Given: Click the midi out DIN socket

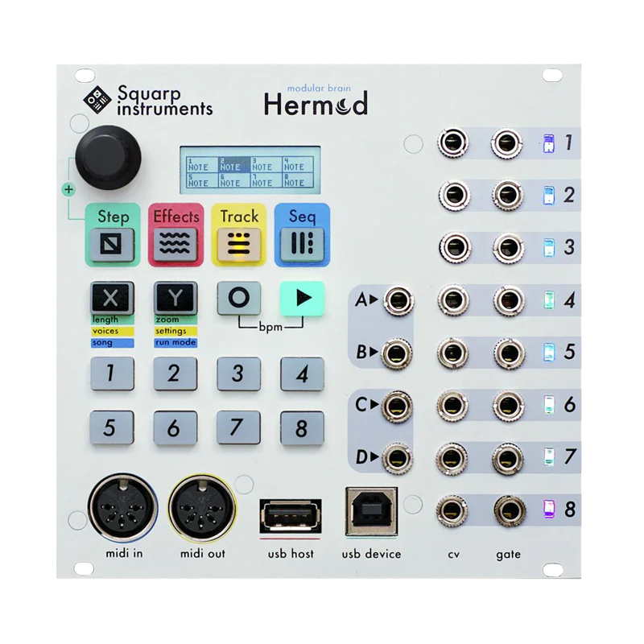Looking at the screenshot, I should pyautogui.click(x=202, y=509).
